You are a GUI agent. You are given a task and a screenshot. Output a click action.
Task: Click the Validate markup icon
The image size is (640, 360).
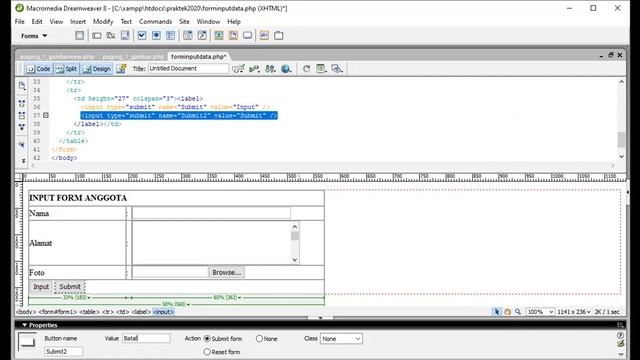pos(254,69)
